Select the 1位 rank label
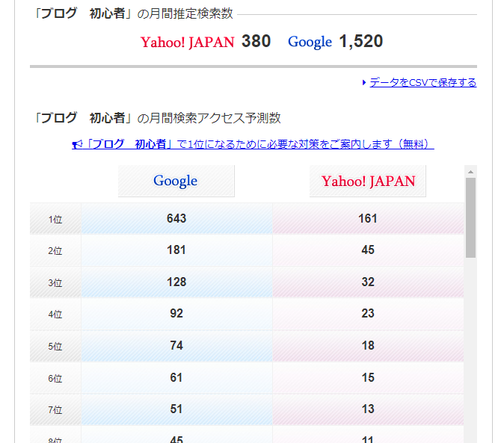504x443 pixels. tap(55, 219)
